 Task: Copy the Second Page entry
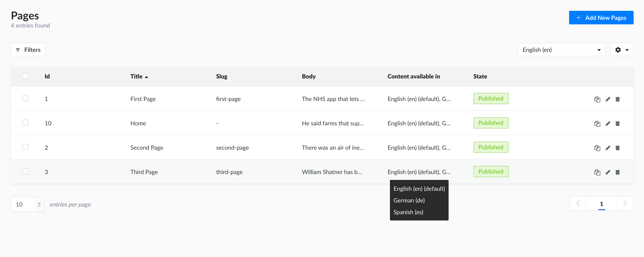597,148
